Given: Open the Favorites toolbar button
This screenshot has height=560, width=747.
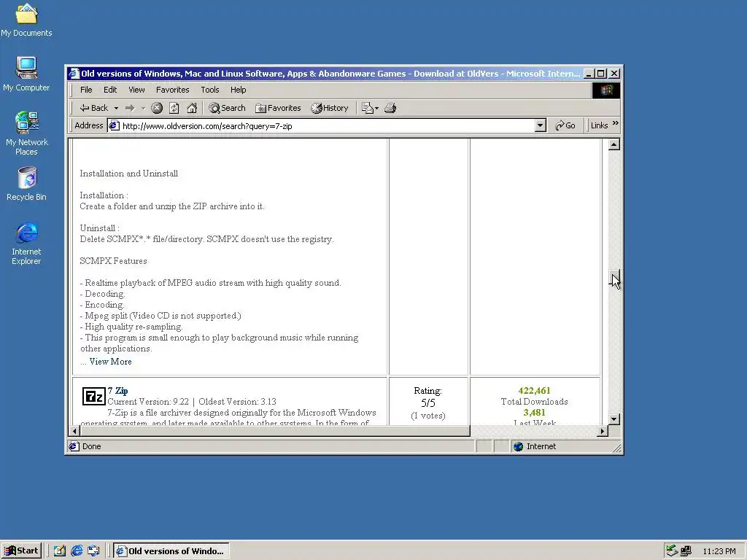Looking at the screenshot, I should [x=278, y=108].
